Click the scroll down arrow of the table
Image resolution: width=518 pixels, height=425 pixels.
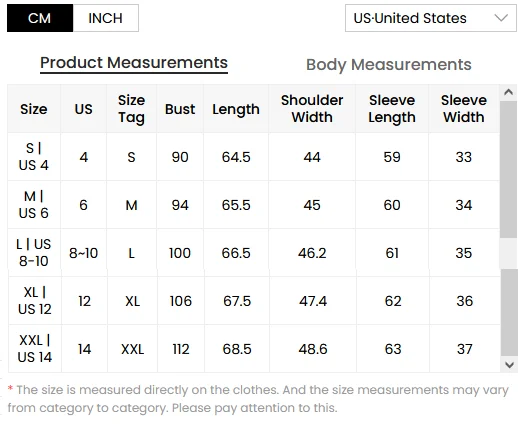coord(509,365)
